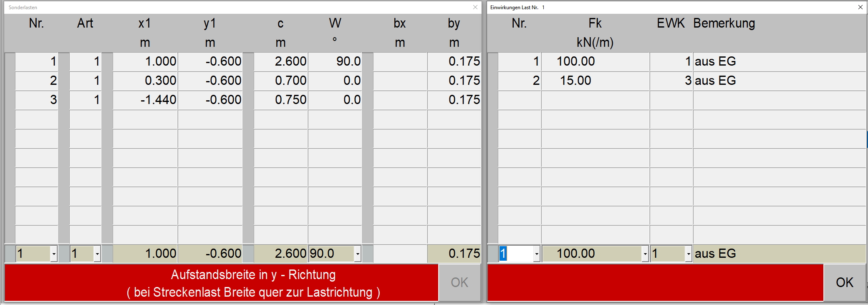Click the x1 edit field showing 1.000
This screenshot has height=305, width=868.
(x=145, y=254)
